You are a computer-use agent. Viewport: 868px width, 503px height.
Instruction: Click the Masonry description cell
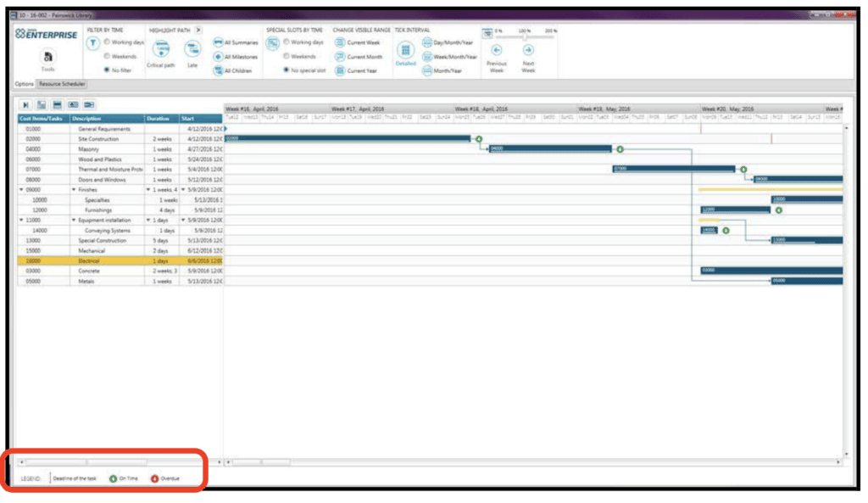108,149
